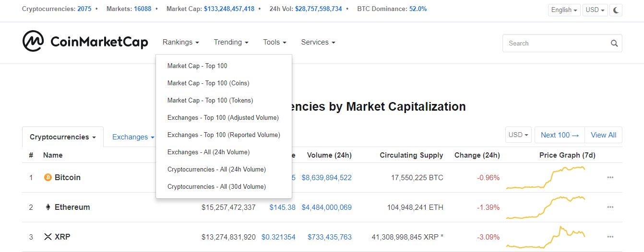This screenshot has width=644, height=252.
Task: Click Bitcoin change -0.96%
Action: 488,177
